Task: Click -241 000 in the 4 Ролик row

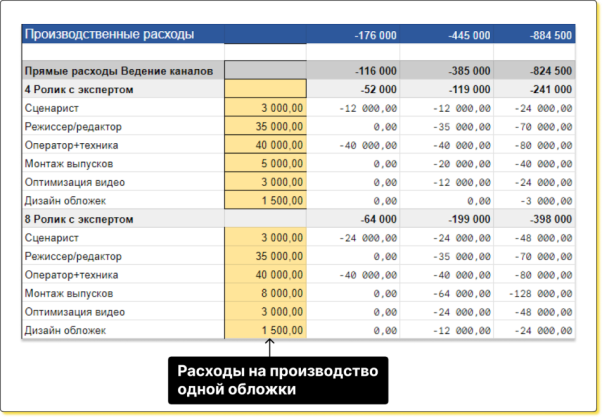Action: (x=551, y=89)
